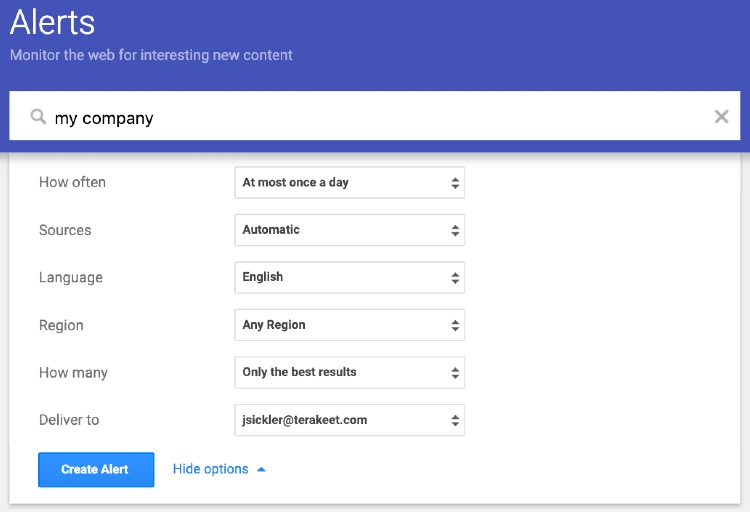Click the How often label
750x512 pixels.
72,182
